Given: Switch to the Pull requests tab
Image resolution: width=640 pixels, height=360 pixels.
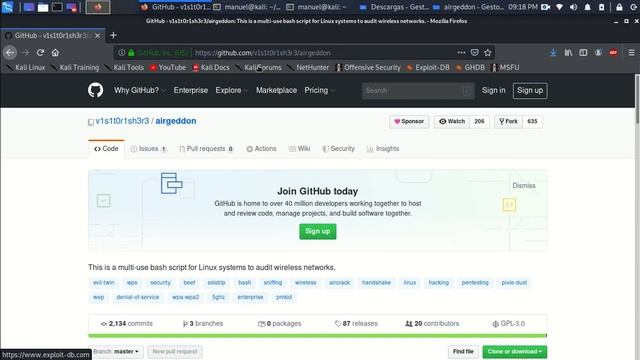Looking at the screenshot, I should click(x=206, y=149).
